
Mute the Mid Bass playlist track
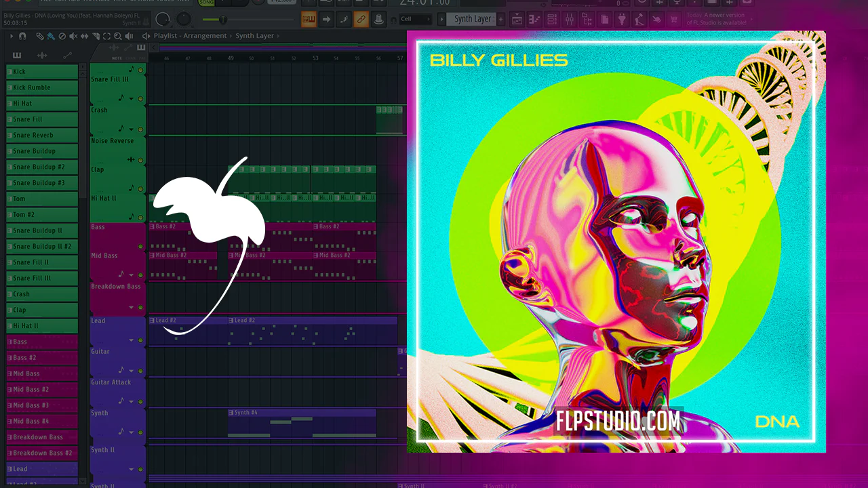(140, 275)
